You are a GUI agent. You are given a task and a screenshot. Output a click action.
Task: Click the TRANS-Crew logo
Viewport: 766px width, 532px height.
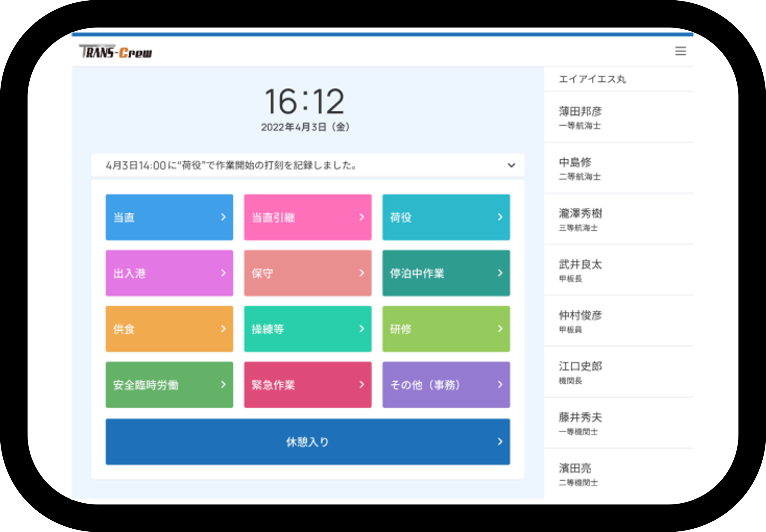pyautogui.click(x=115, y=52)
